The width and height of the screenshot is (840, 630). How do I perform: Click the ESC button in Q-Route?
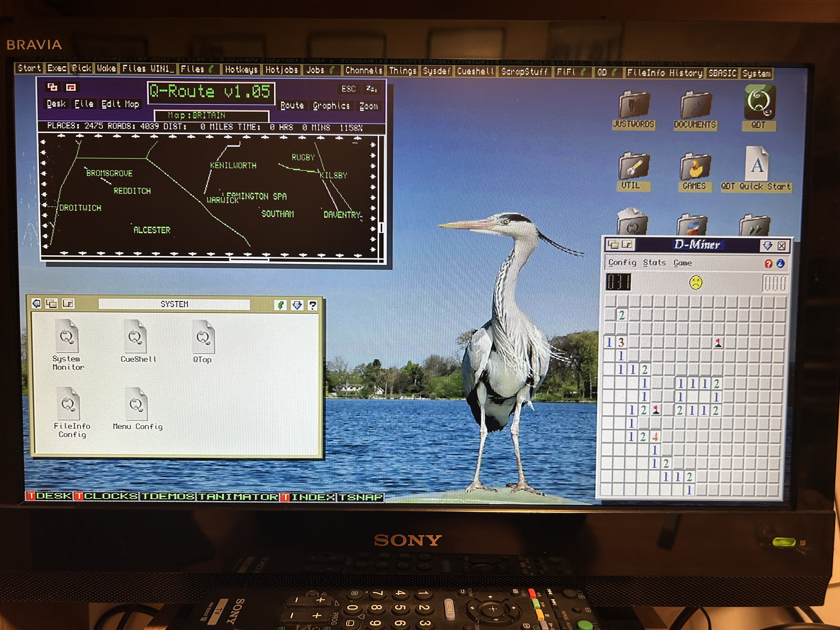tap(348, 89)
